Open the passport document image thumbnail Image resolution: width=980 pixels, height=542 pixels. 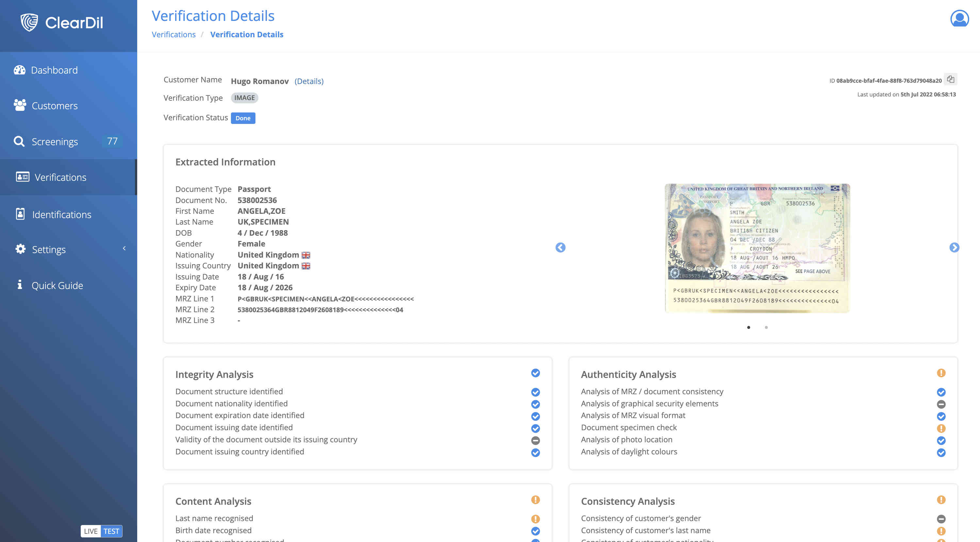757,248
